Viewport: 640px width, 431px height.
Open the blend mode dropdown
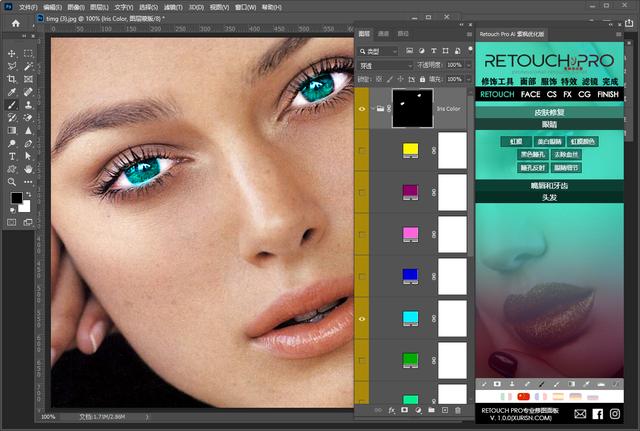386,65
